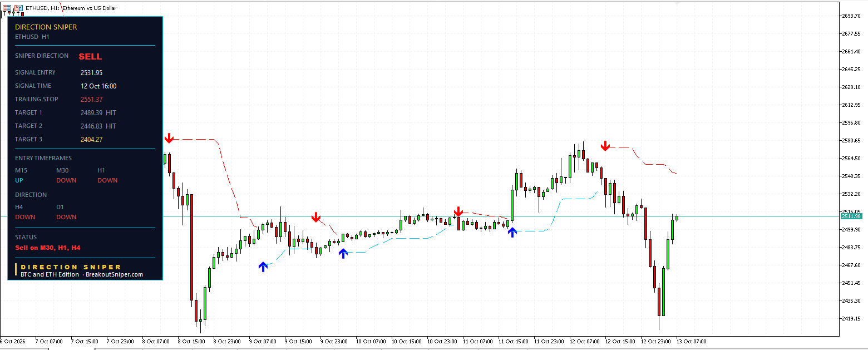This screenshot has height=350, width=868.
Task: Click the current price label 2511.98 on the scale
Action: [x=852, y=216]
